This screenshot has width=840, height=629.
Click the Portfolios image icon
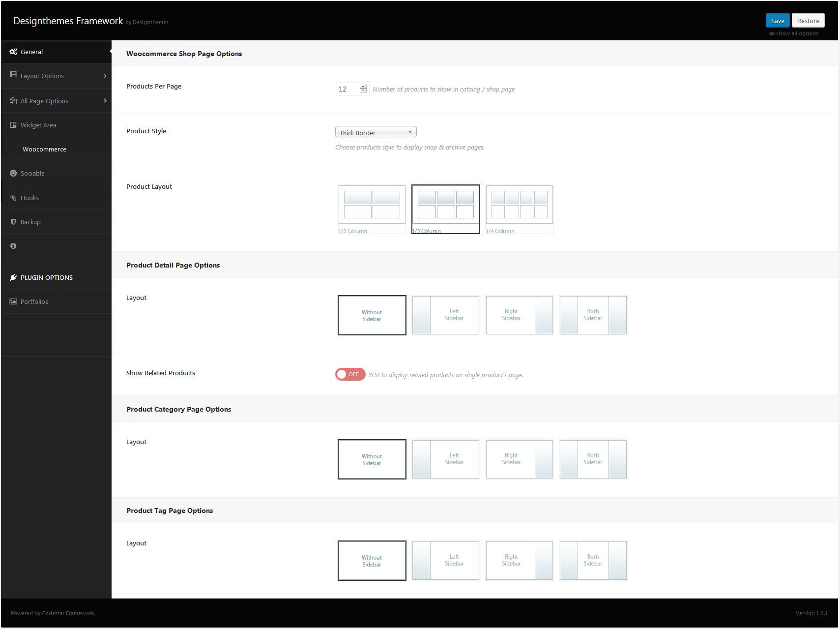point(13,301)
